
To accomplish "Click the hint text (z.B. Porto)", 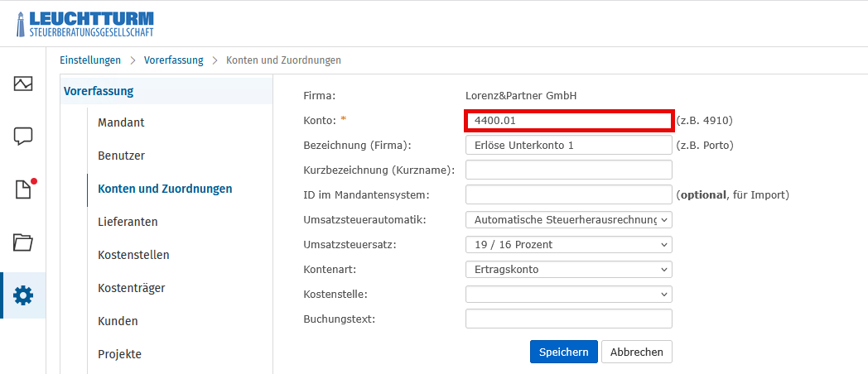I will tap(705, 146).
